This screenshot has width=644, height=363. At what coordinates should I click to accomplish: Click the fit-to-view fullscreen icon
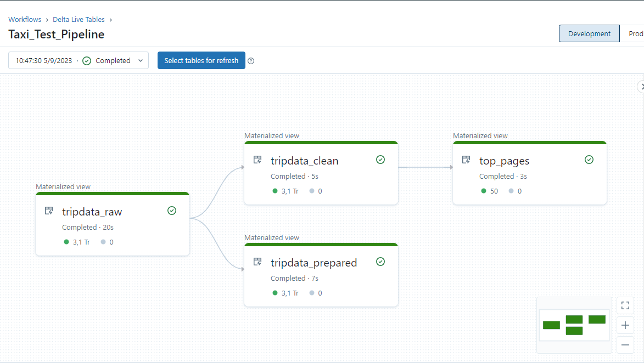pos(625,305)
